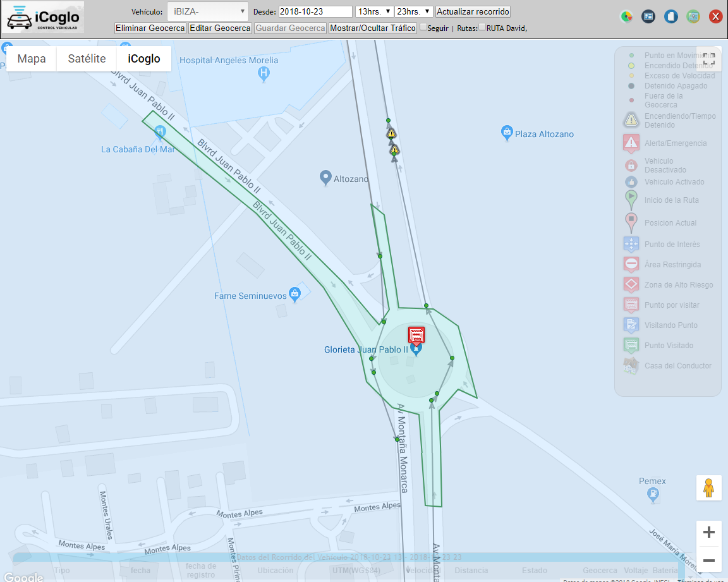Expand the 13hrs. start hour dropdown

point(373,11)
